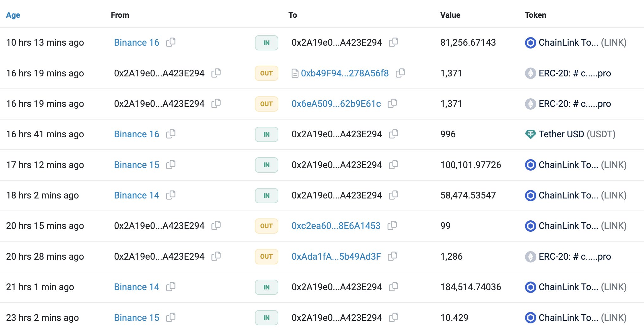Click ChainLink token icon in 100,101.97726 row
The width and height of the screenshot is (644, 331).
click(530, 165)
